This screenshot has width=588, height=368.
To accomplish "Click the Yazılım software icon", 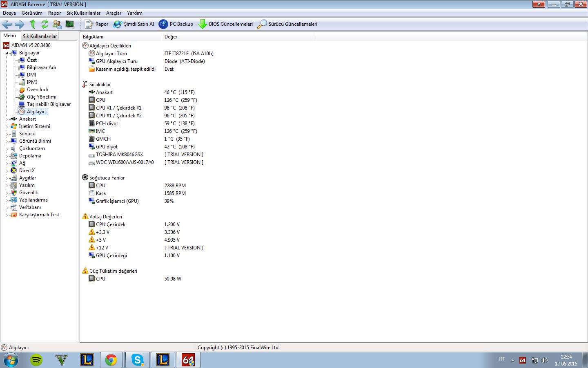I will 14,185.
